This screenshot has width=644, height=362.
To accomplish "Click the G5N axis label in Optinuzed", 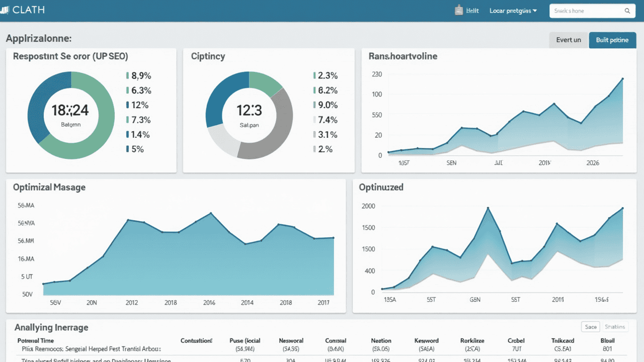I will click(x=475, y=299).
